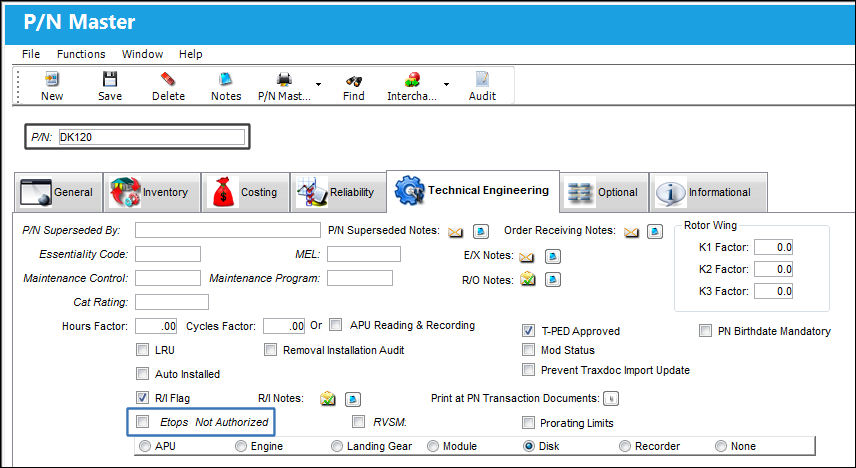Open the File menu
Screen dimensions: 856x468
(31, 54)
